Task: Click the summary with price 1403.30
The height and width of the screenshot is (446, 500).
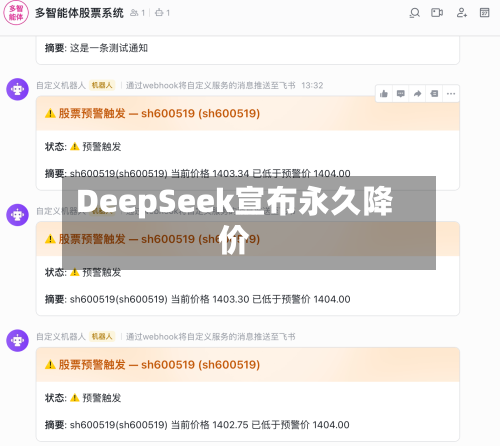Action: (x=198, y=299)
